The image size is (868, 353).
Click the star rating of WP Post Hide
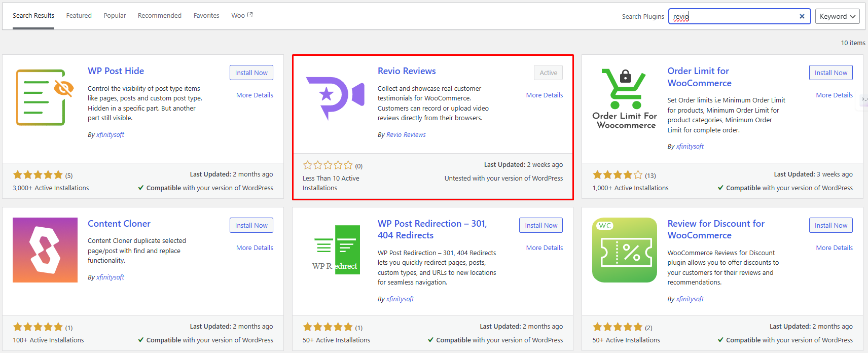pyautogui.click(x=38, y=175)
